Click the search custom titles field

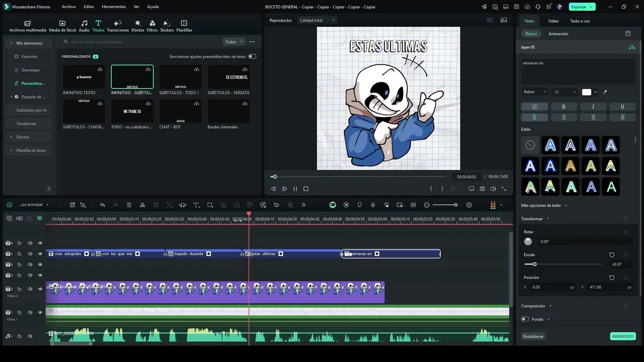[x=140, y=42]
